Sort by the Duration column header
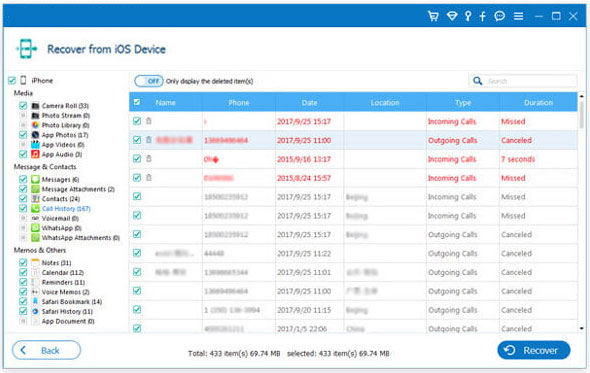Image resolution: width=590 pixels, height=373 pixels. point(538,102)
